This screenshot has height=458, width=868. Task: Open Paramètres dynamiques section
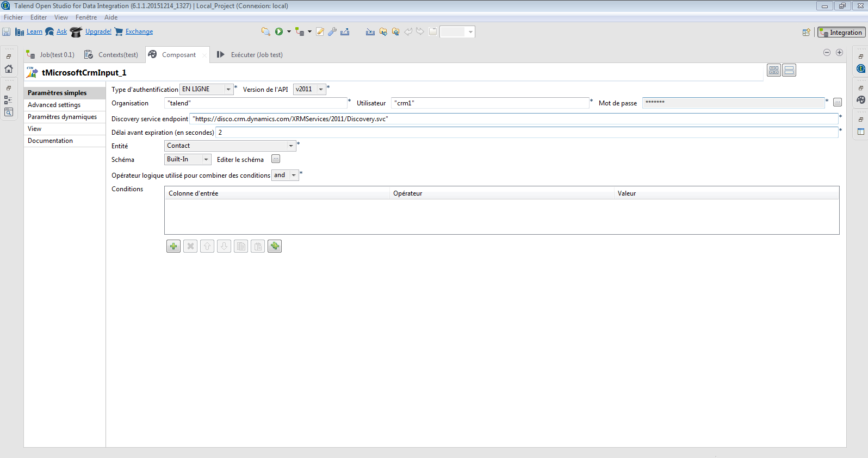pyautogui.click(x=65, y=117)
